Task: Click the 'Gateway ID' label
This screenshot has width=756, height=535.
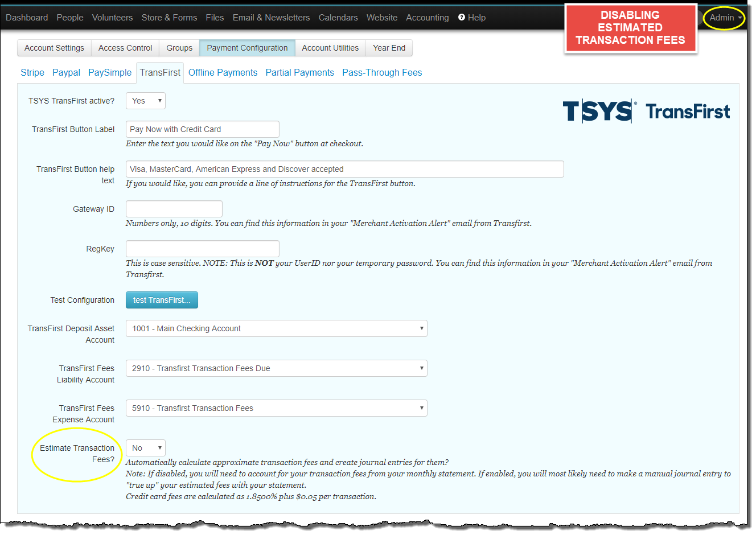Action: tap(93, 209)
